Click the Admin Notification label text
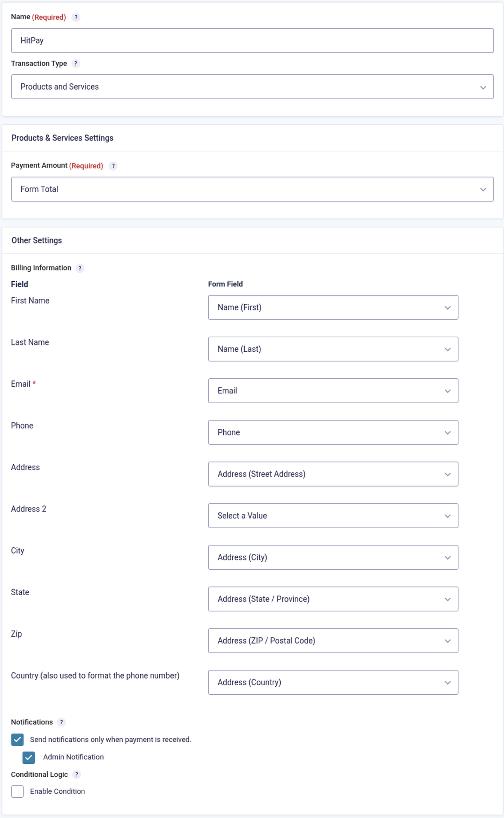This screenshot has width=504, height=818. (73, 757)
